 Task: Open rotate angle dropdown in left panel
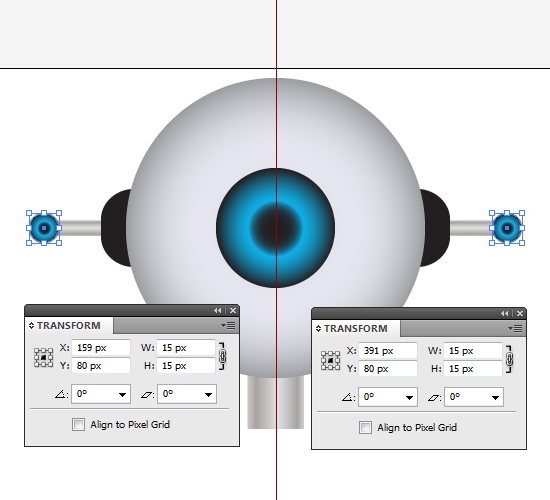(x=122, y=394)
